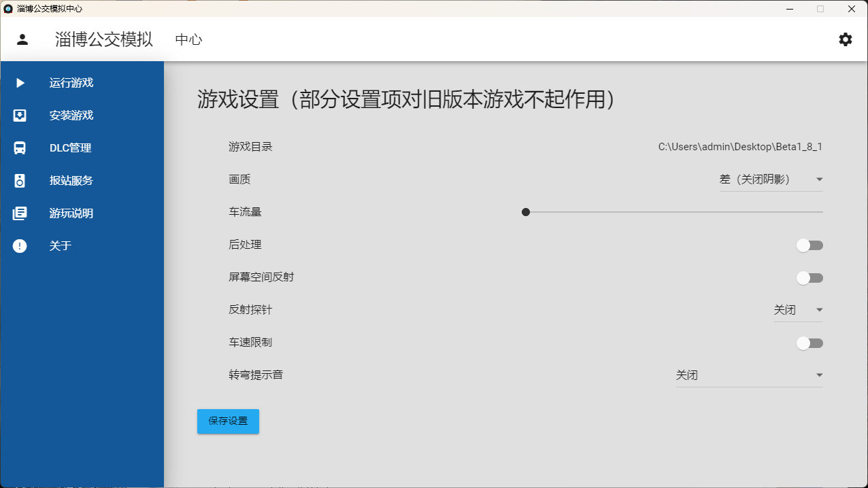
Task: Select the 运行游戏 menu label
Action: pos(71,83)
